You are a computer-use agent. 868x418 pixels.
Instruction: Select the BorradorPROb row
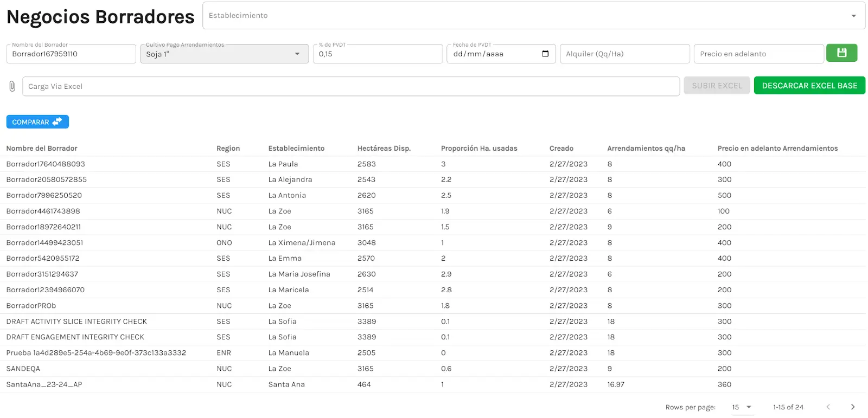[31, 306]
